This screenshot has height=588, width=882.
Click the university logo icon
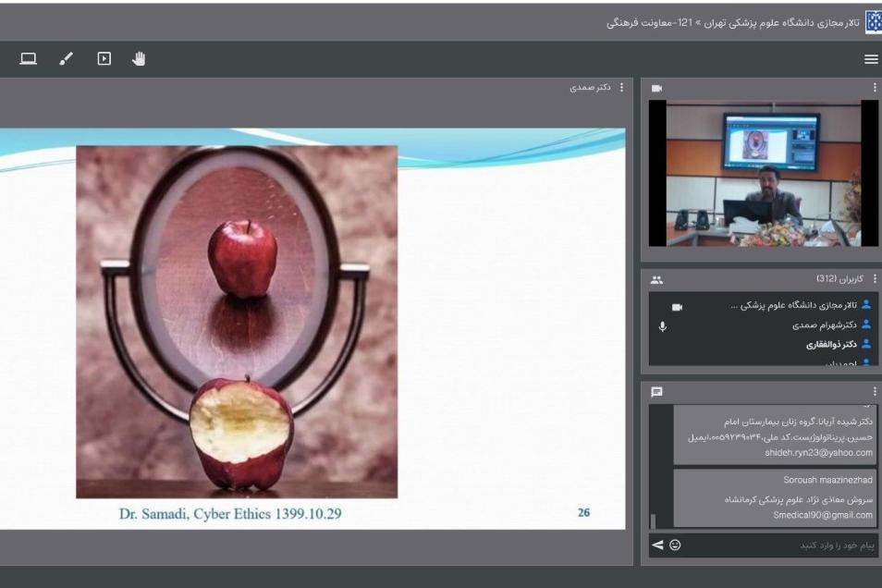point(872,21)
